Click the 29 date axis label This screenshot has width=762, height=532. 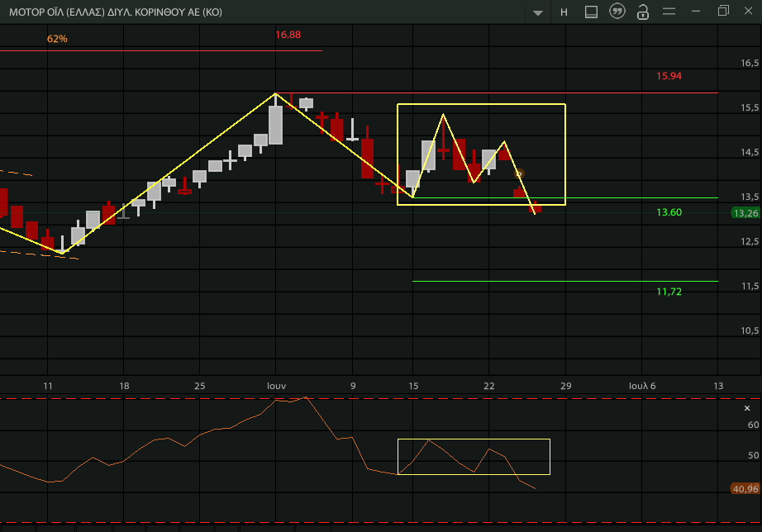pyautogui.click(x=565, y=386)
